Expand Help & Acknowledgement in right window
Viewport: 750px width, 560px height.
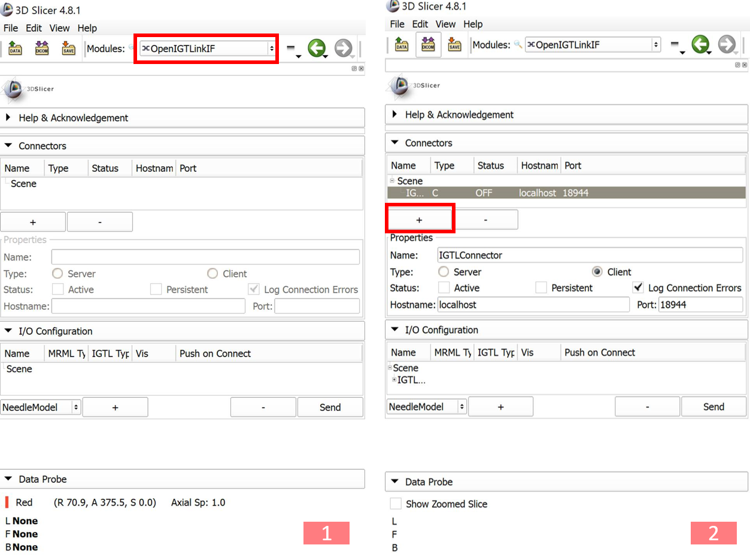point(567,114)
